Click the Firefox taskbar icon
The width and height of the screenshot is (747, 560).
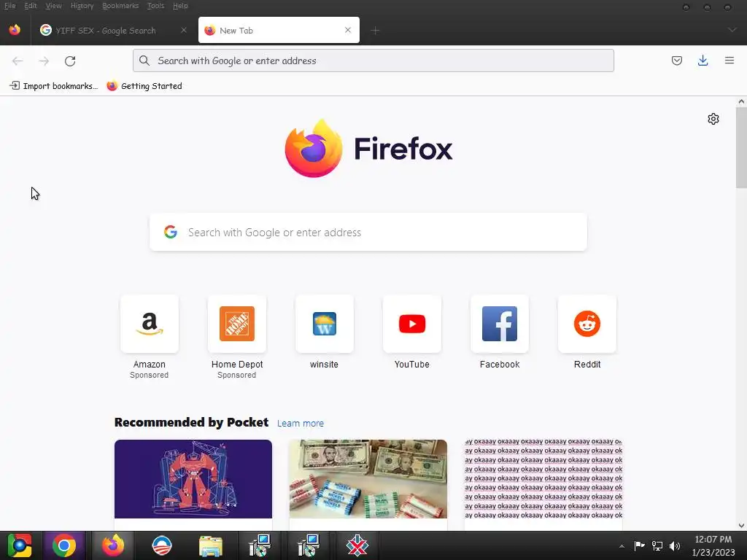coord(113,545)
